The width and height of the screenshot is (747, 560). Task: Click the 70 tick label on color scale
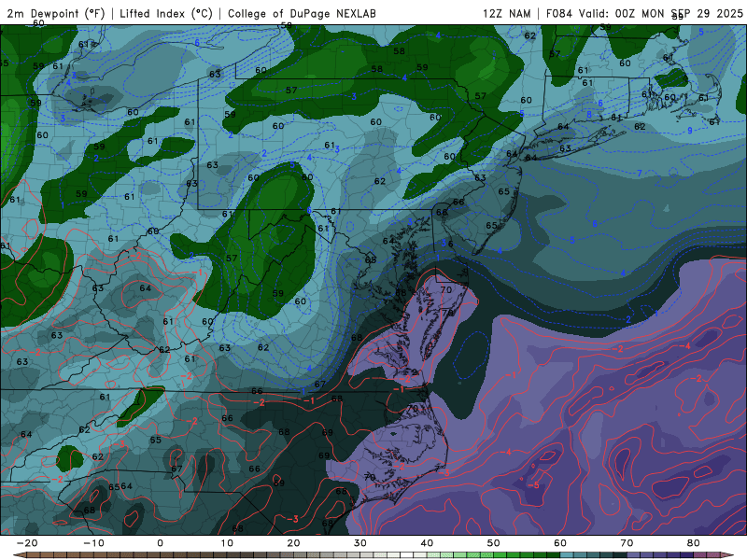point(627,543)
